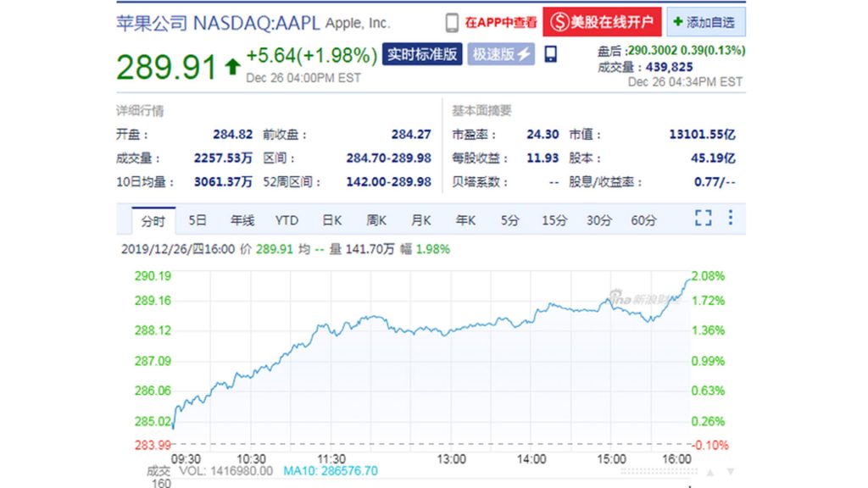Show the 年线 chart view
This screenshot has height=488, width=868.
point(242,220)
